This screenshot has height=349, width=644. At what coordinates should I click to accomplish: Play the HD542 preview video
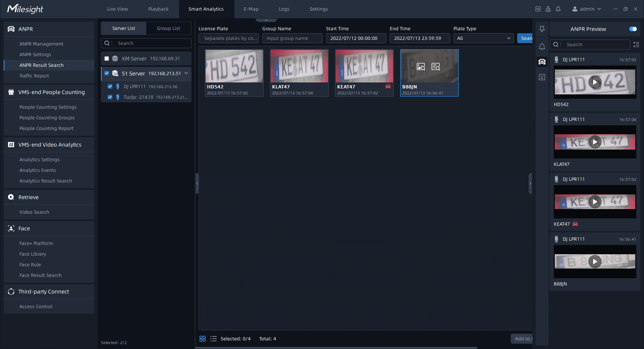click(x=595, y=82)
